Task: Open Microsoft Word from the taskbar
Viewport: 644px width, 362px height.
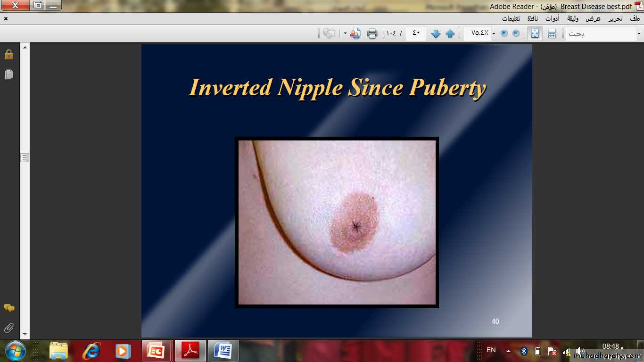Action: coord(223,351)
